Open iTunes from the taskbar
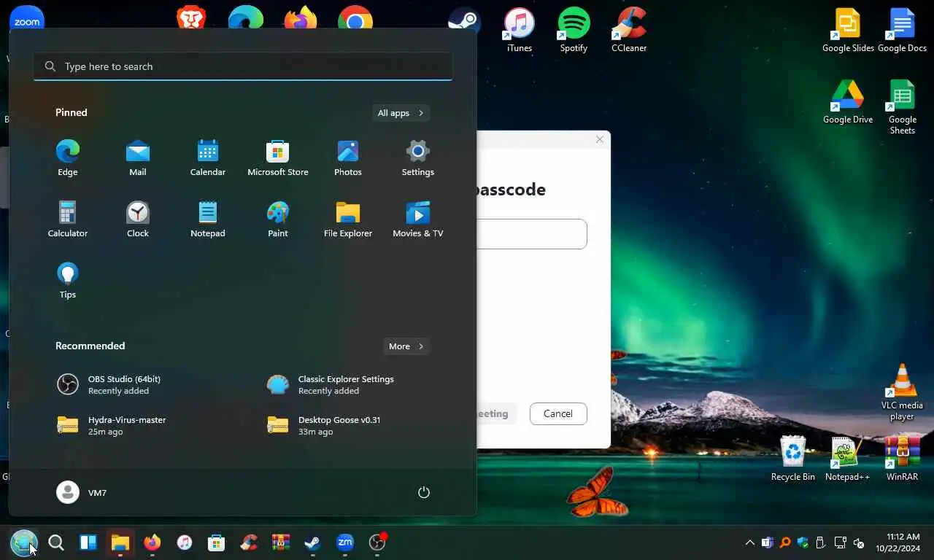The width and height of the screenshot is (934, 560). tap(184, 542)
